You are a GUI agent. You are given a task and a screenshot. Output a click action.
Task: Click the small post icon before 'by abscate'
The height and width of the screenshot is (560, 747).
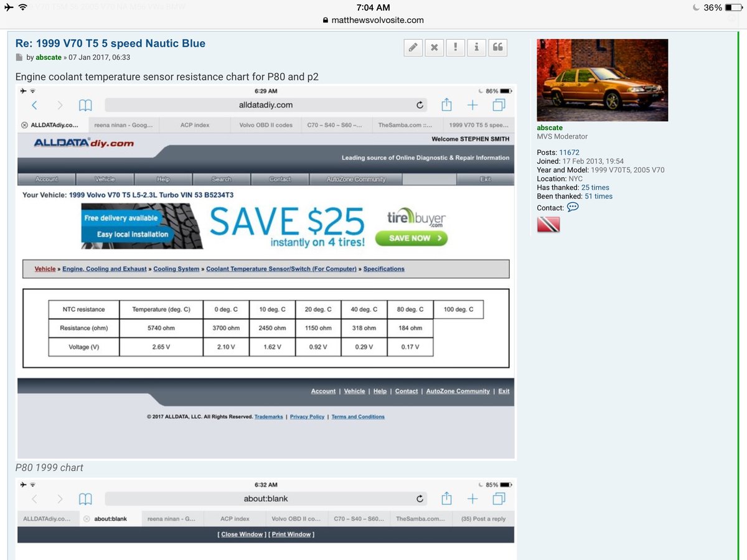pyautogui.click(x=19, y=58)
